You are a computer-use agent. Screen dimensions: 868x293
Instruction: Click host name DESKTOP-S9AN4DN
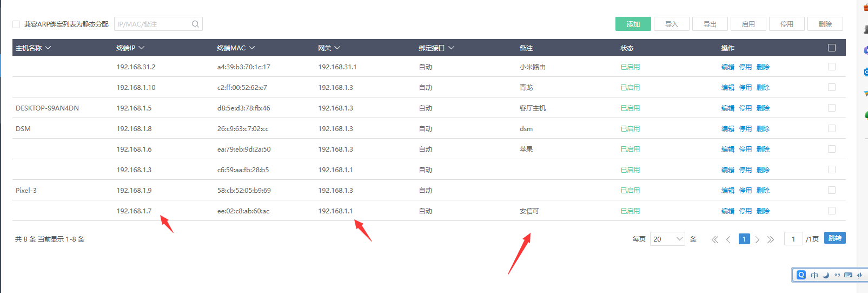(x=47, y=108)
